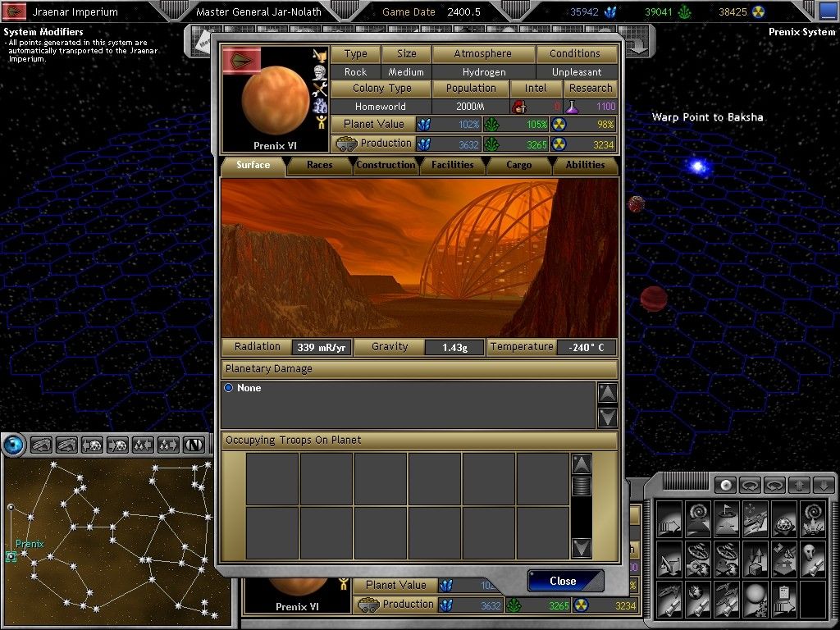This screenshot has width=840, height=630.
Task: Open the Construction tab
Action: click(386, 165)
